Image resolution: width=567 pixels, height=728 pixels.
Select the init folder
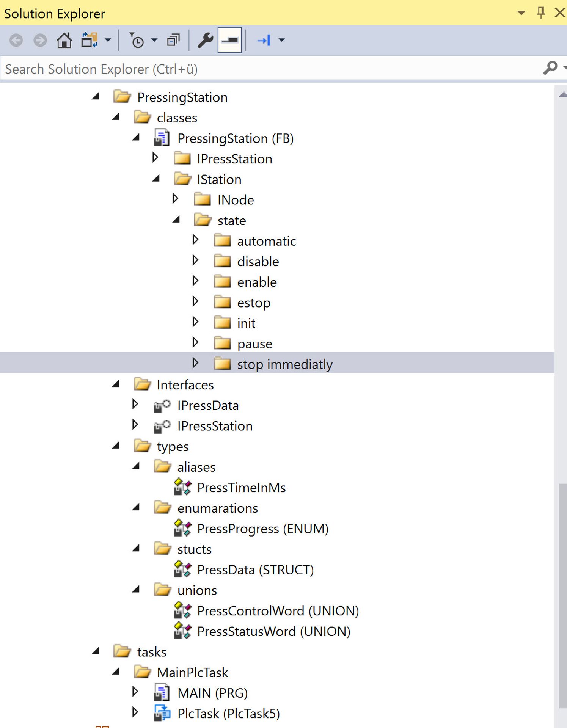(x=246, y=323)
